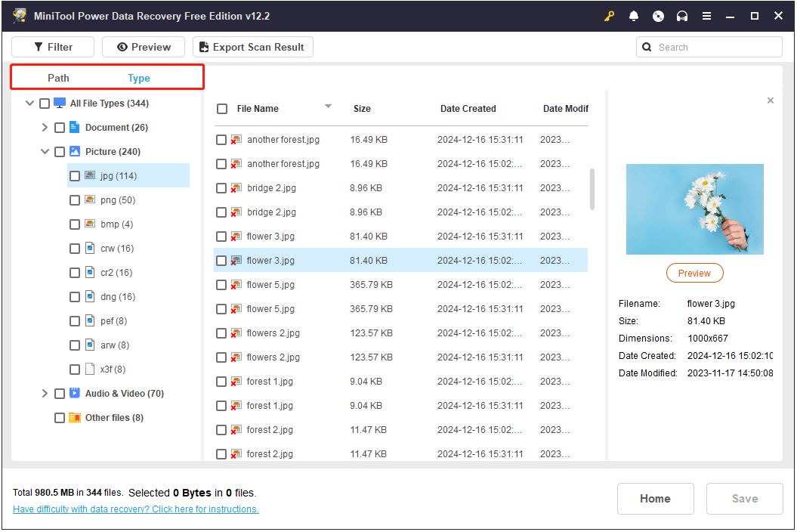The width and height of the screenshot is (797, 532).
Task: Open the hamburger menu in the title bar
Action: 706,15
